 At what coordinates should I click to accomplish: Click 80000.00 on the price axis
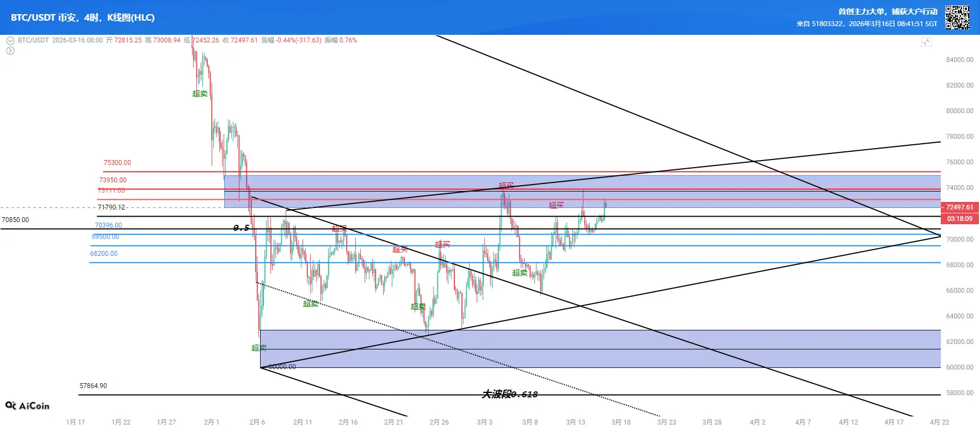(960, 111)
